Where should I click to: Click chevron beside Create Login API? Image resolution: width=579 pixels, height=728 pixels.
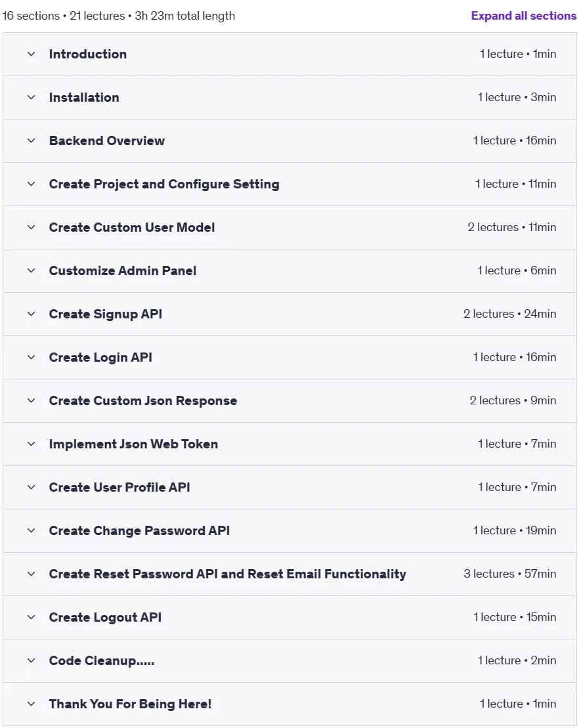31,358
